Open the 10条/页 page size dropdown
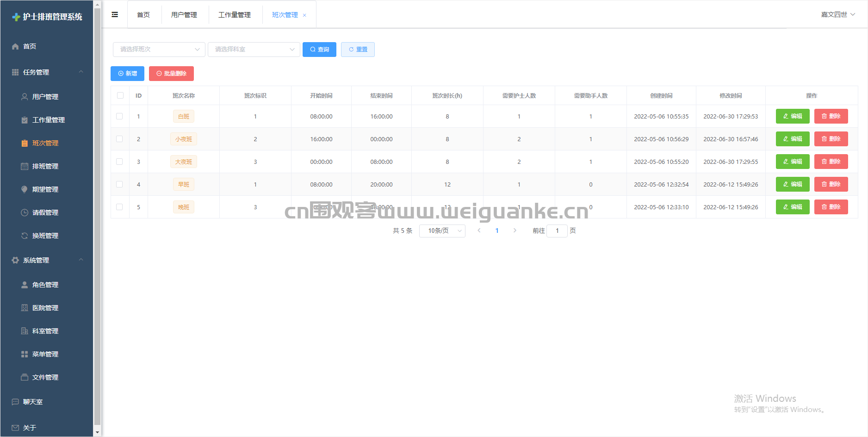Image resolution: width=868 pixels, height=437 pixels. coord(442,231)
